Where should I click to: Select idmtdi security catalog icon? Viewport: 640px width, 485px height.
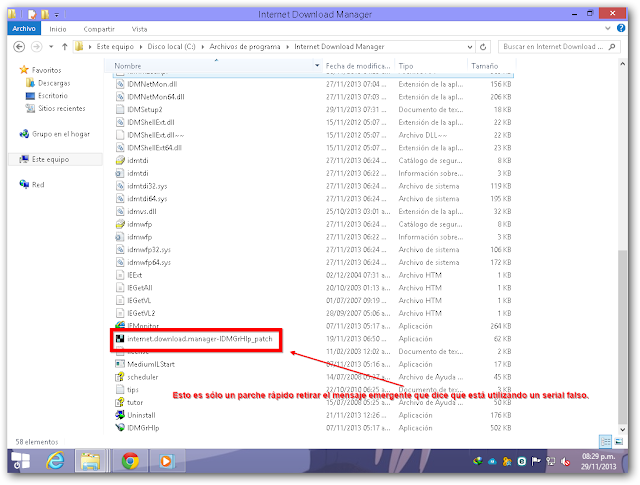[120, 160]
